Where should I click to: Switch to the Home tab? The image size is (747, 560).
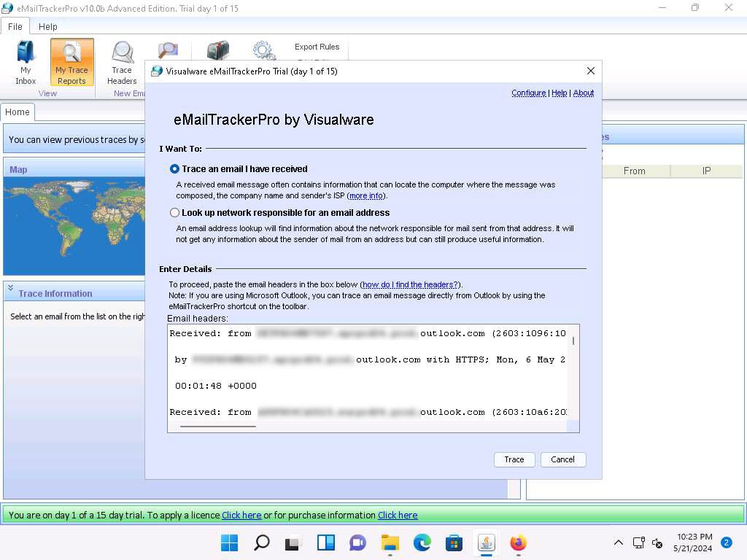18,112
